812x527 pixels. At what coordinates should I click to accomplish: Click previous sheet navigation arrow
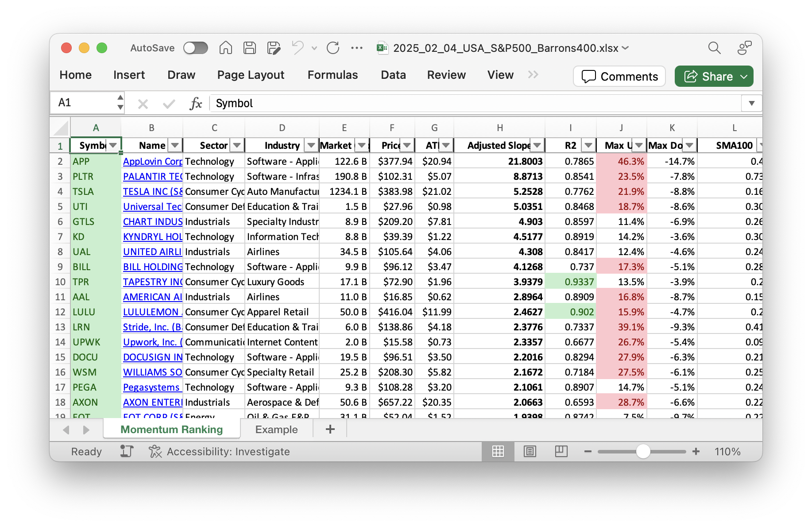tap(66, 430)
